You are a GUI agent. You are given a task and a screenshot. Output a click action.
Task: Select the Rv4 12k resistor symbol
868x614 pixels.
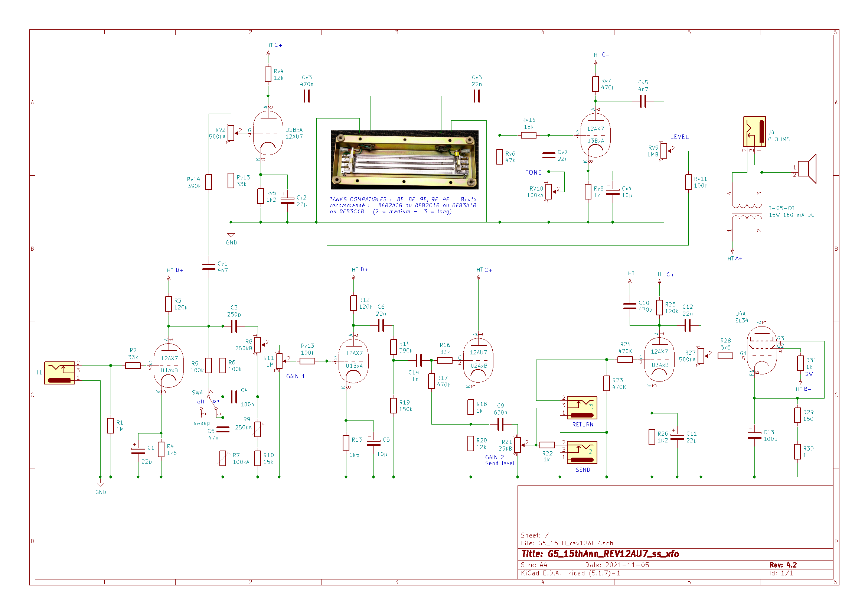(268, 74)
